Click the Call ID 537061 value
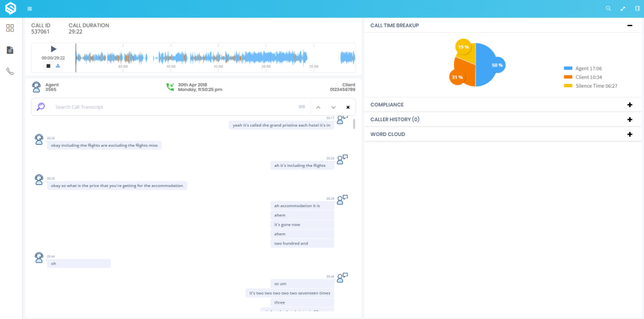 pos(40,31)
